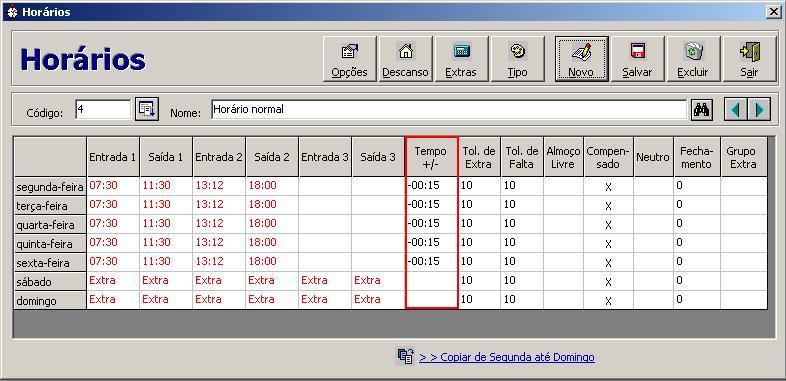Select the quinta-feira row header
Viewport: 786px width, 381px height.
(50, 243)
